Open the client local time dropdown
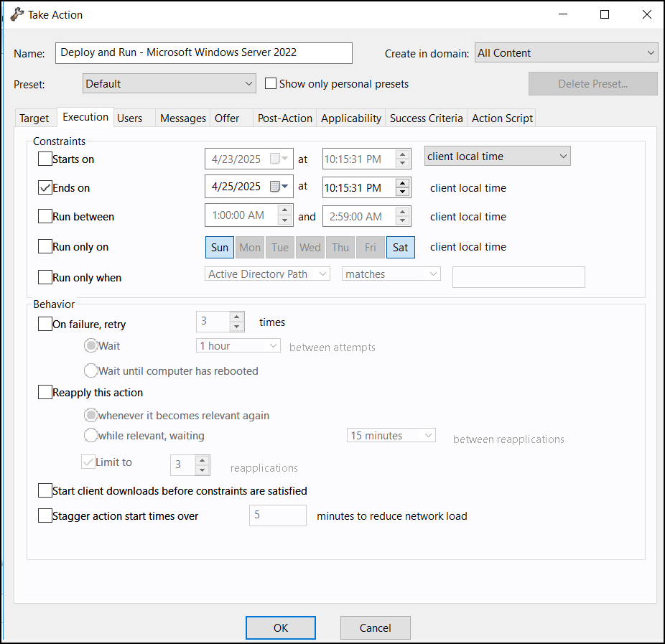Image resolution: width=665 pixels, height=644 pixels. click(x=497, y=155)
